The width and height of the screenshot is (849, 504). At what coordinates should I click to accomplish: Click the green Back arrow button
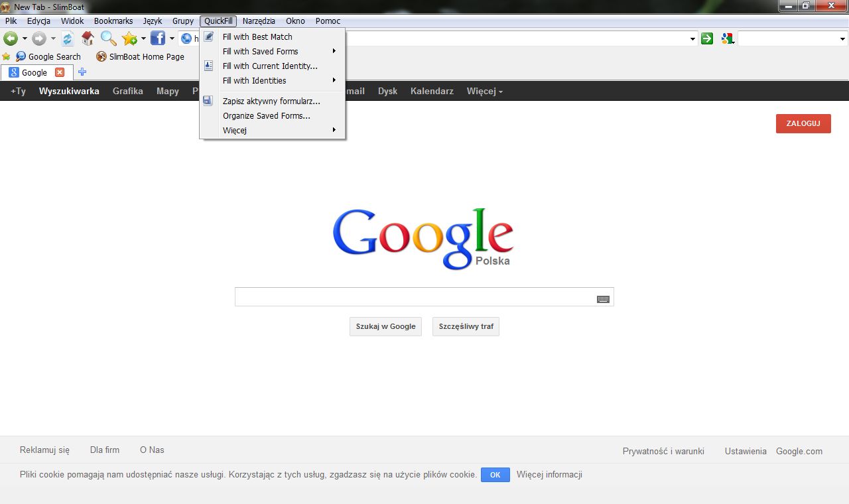pyautogui.click(x=11, y=38)
